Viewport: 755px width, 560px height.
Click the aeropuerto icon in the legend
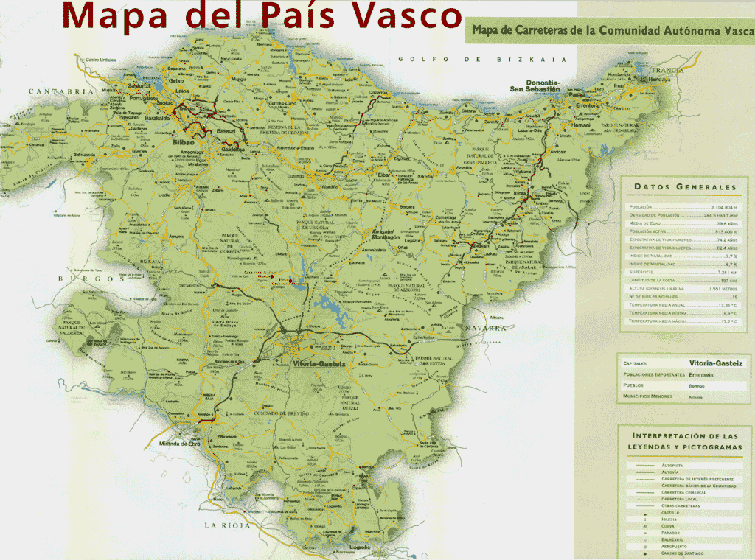click(644, 547)
